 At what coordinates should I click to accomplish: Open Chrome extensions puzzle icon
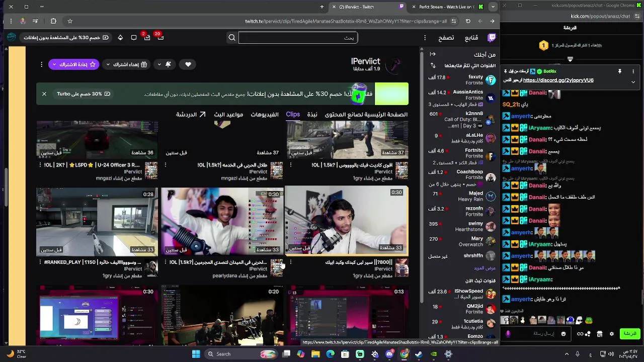point(53,21)
